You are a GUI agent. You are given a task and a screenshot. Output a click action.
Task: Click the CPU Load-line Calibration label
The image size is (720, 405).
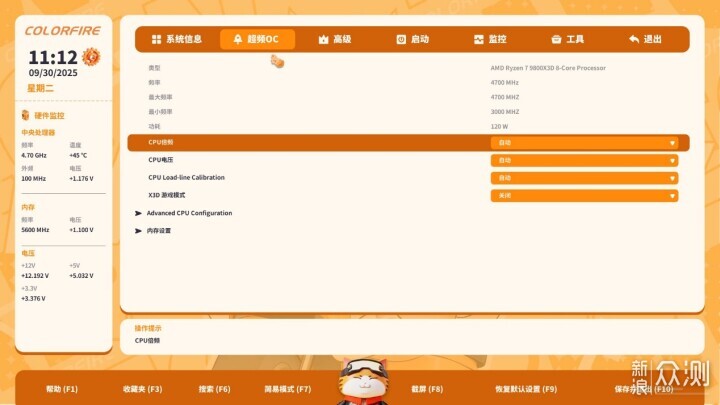point(186,177)
